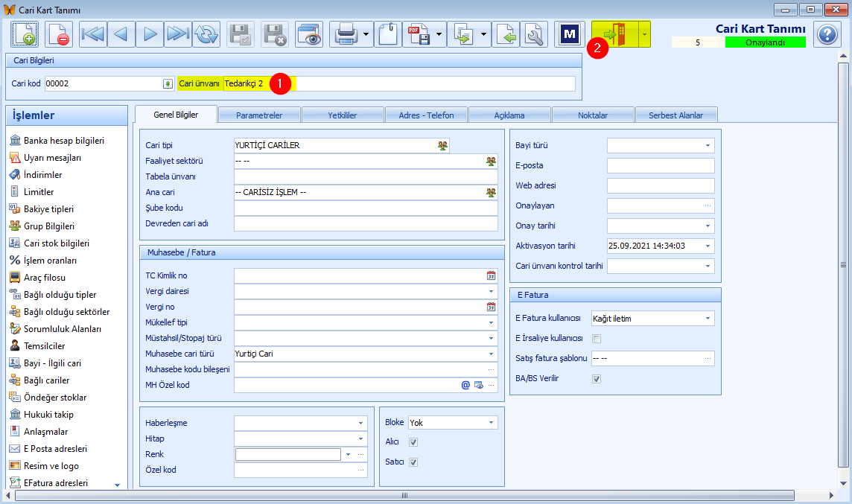
Task: Refresh the record with the circular arrows icon
Action: coord(206,34)
